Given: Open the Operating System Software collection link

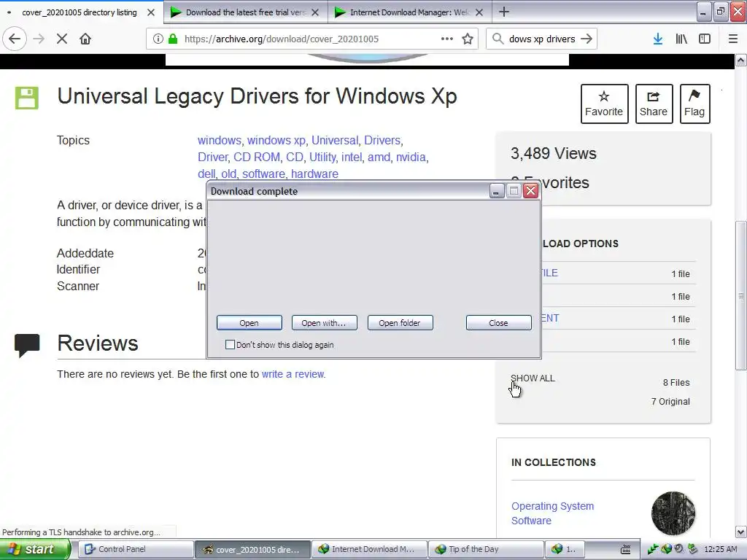Looking at the screenshot, I should click(x=553, y=513).
